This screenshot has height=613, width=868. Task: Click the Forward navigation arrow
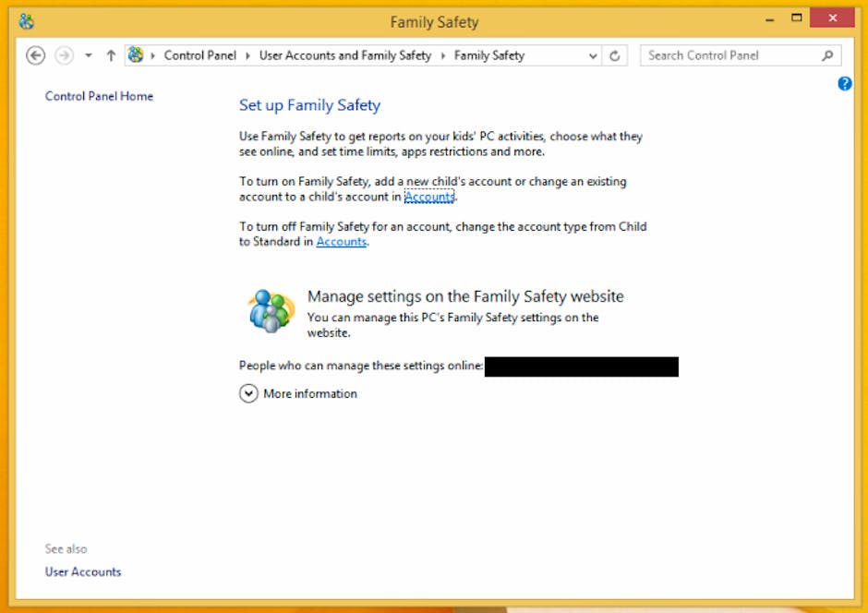pyautogui.click(x=64, y=55)
